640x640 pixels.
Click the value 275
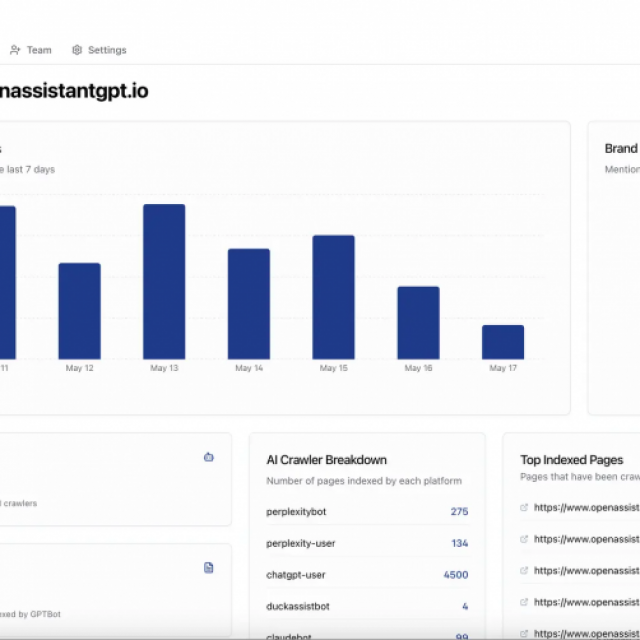pos(459,511)
